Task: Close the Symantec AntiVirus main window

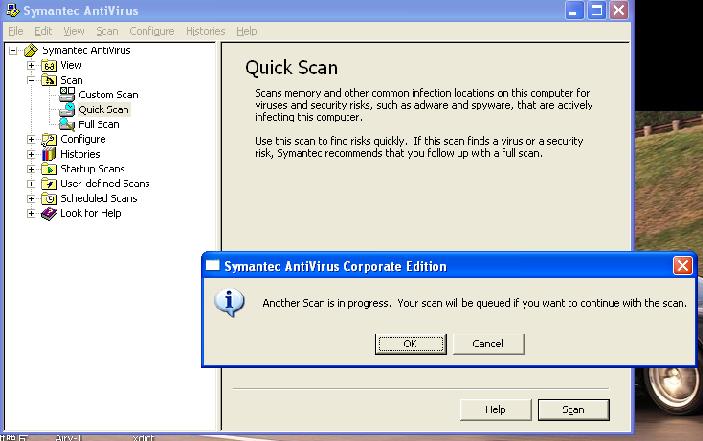Action: [x=619, y=10]
